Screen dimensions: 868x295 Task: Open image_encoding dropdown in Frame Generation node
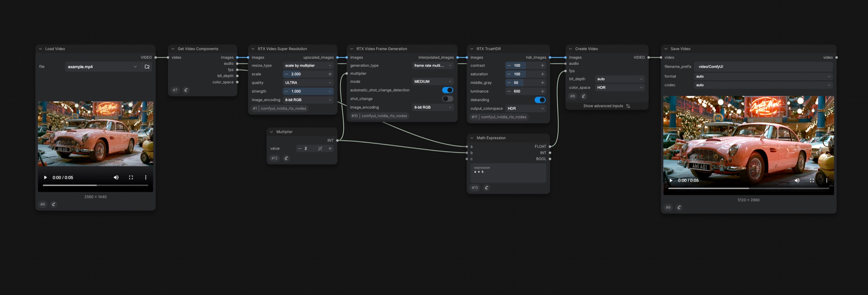point(433,107)
